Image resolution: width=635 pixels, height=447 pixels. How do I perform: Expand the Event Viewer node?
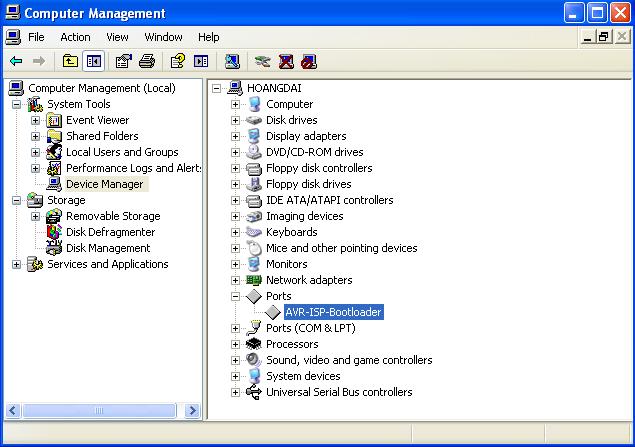click(x=35, y=120)
